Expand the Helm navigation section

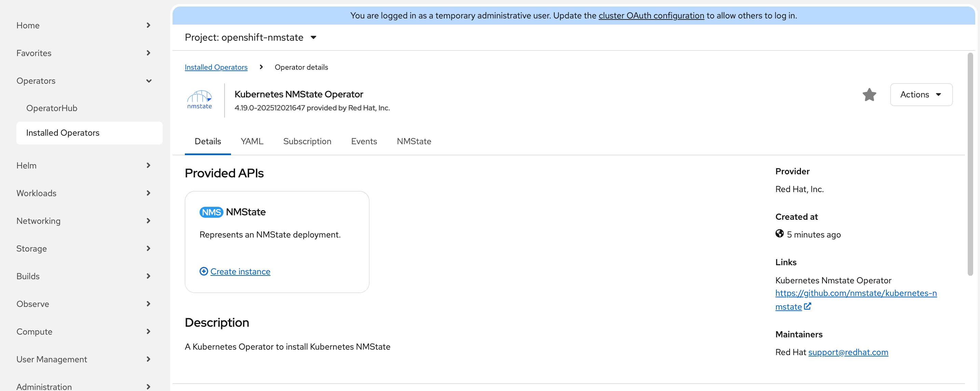84,165
